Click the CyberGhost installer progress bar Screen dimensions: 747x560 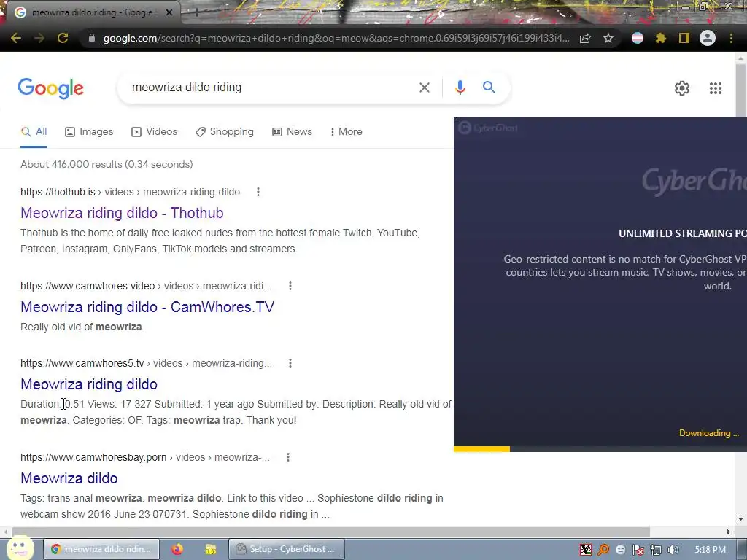[x=600, y=449]
